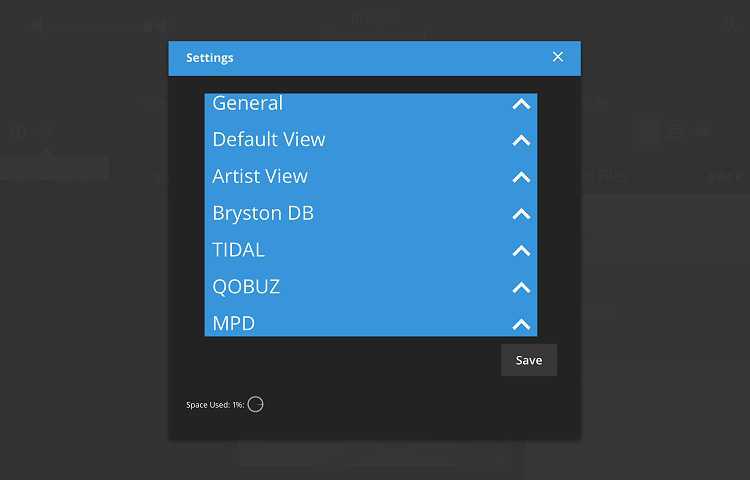The width and height of the screenshot is (750, 480).
Task: Click the TIDAL row's chevron icon
Action: pos(520,250)
